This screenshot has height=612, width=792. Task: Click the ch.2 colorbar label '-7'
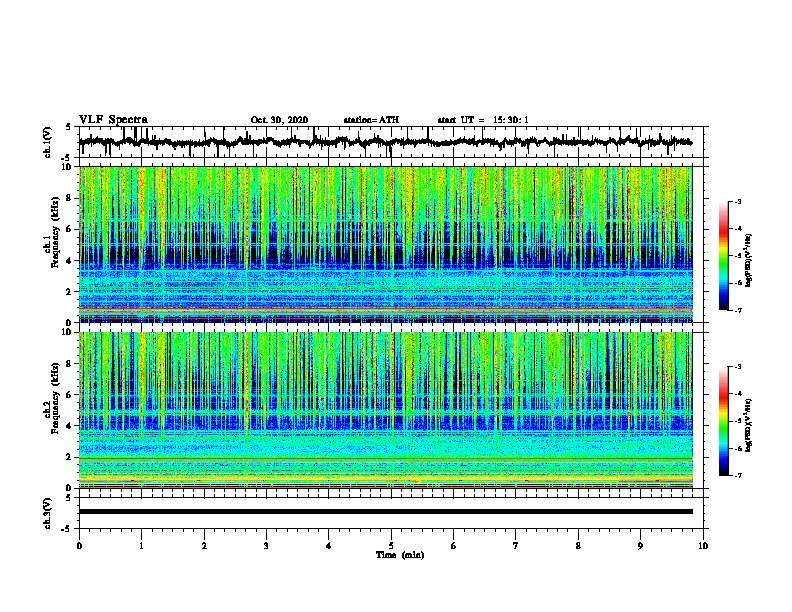(x=737, y=475)
